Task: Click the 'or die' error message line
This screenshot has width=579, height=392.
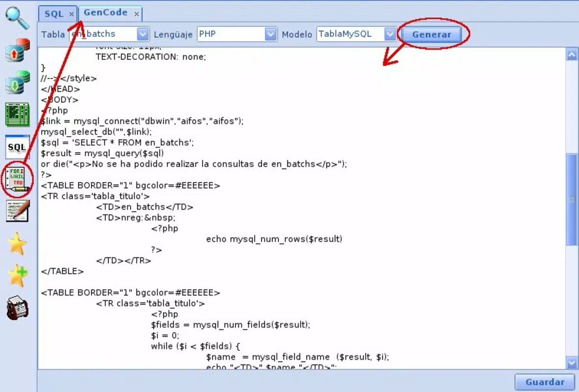Action: [x=194, y=164]
